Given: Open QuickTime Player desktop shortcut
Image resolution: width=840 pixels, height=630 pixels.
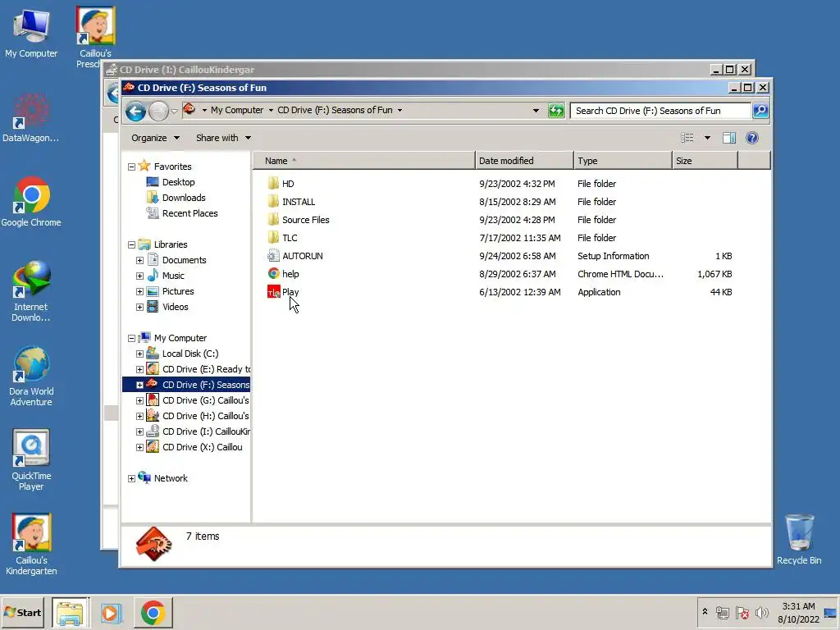Looking at the screenshot, I should (30, 460).
